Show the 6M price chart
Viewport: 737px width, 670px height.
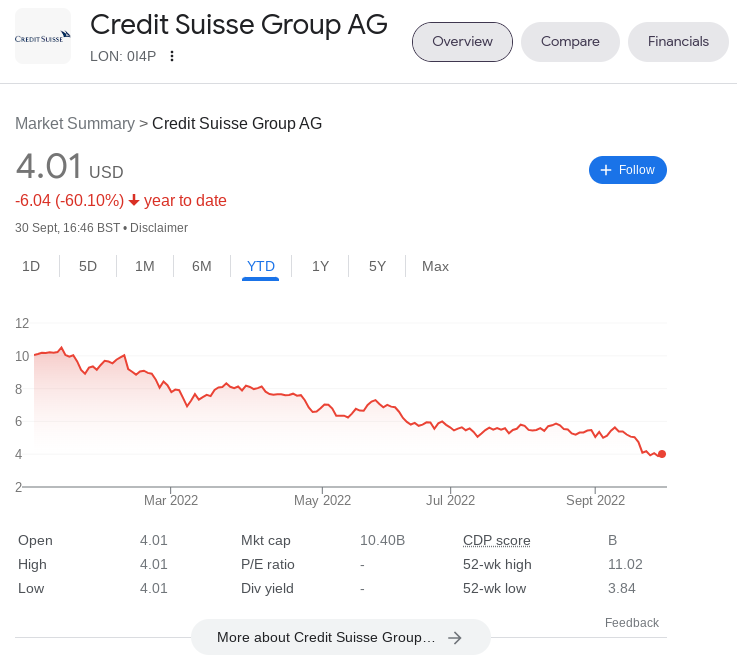[202, 266]
